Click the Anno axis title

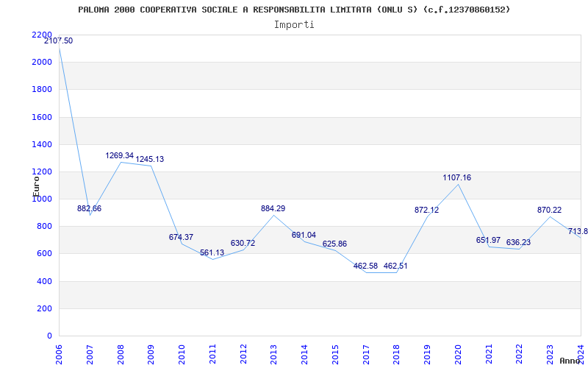569,361
